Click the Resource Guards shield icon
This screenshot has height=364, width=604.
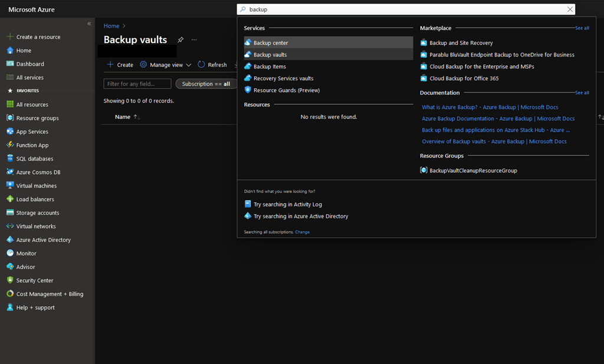(x=248, y=90)
